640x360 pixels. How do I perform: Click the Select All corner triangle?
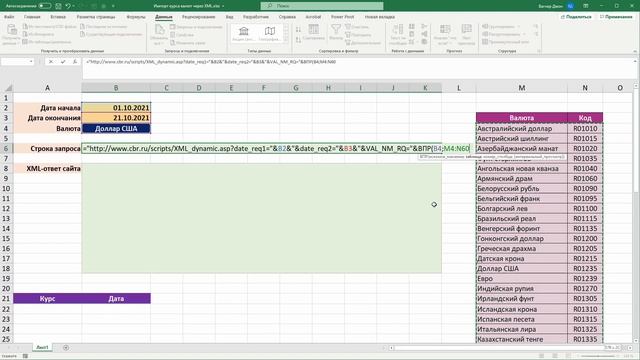8,88
